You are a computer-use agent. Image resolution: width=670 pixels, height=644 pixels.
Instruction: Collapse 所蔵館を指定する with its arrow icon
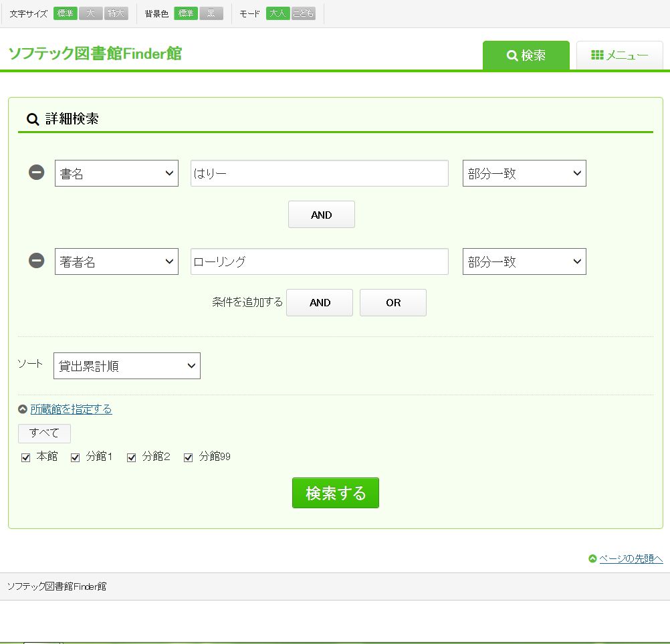pyautogui.click(x=23, y=409)
